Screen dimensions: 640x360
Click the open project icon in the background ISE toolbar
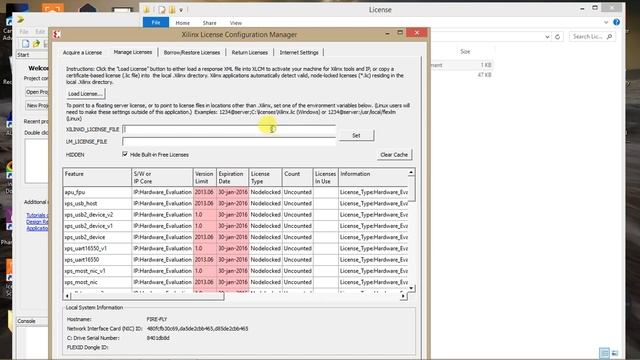tap(36, 43)
